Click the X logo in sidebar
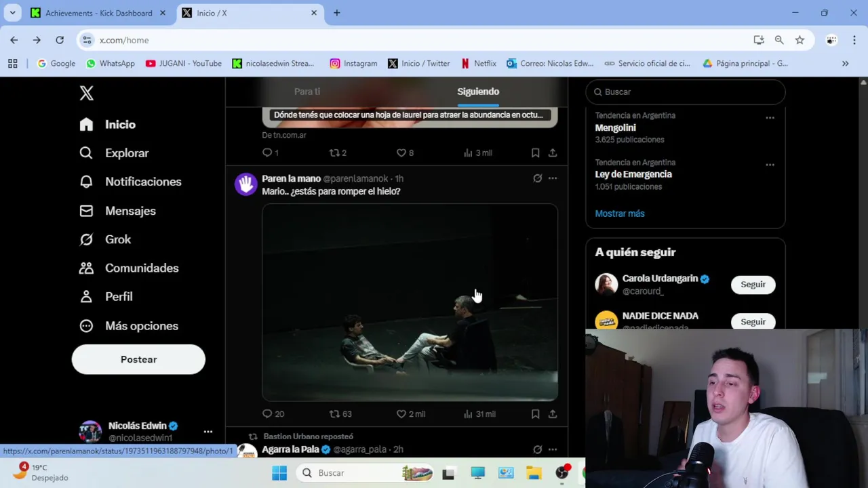Image resolution: width=868 pixels, height=488 pixels. pos(86,93)
